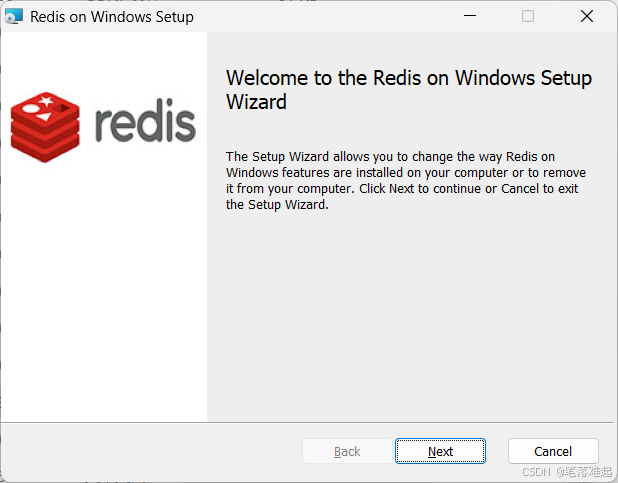Click the 'Welcome to the Redis on Windows Setup Wizard' heading
Screen dimensions: 618x483
pyautogui.click(x=409, y=90)
